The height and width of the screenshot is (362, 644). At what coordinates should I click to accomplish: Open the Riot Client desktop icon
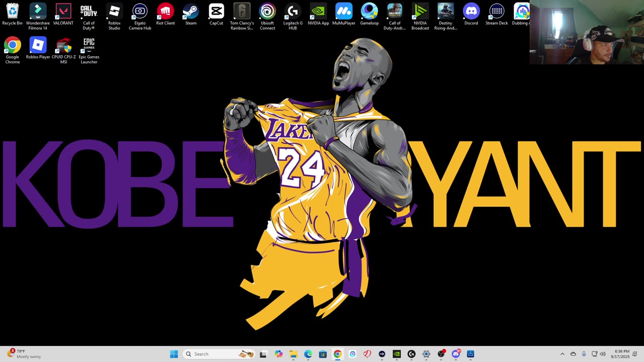coord(165,14)
